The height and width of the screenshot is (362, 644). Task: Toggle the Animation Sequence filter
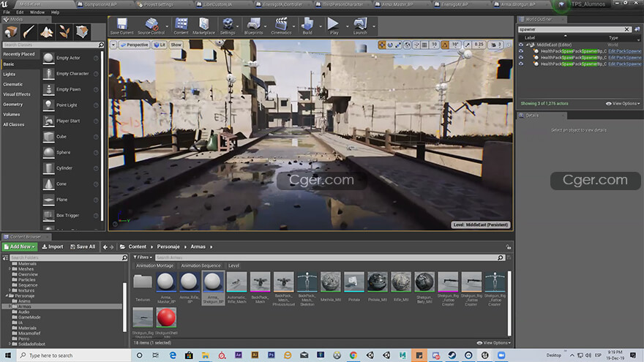(x=201, y=265)
